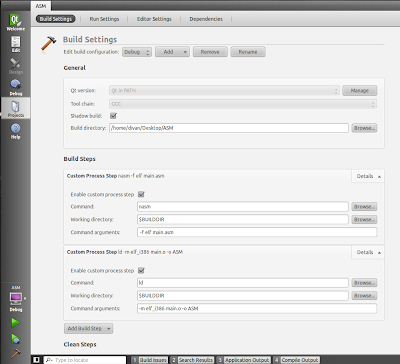Build project using the hammer icon
The image size is (400, 364).
15,354
